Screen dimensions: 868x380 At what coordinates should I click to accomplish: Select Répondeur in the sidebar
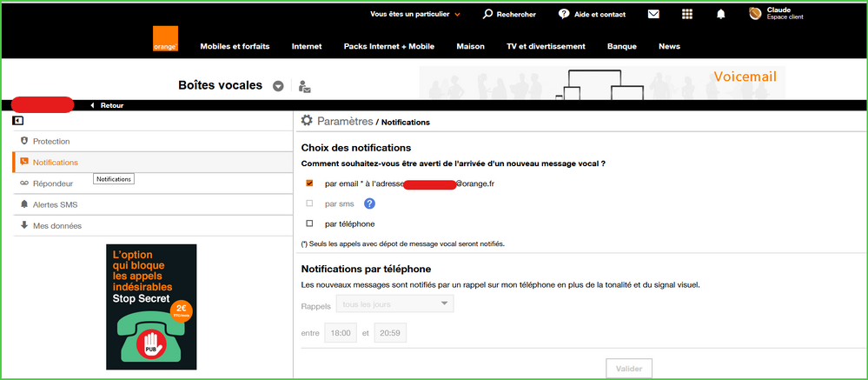[x=153, y=183]
